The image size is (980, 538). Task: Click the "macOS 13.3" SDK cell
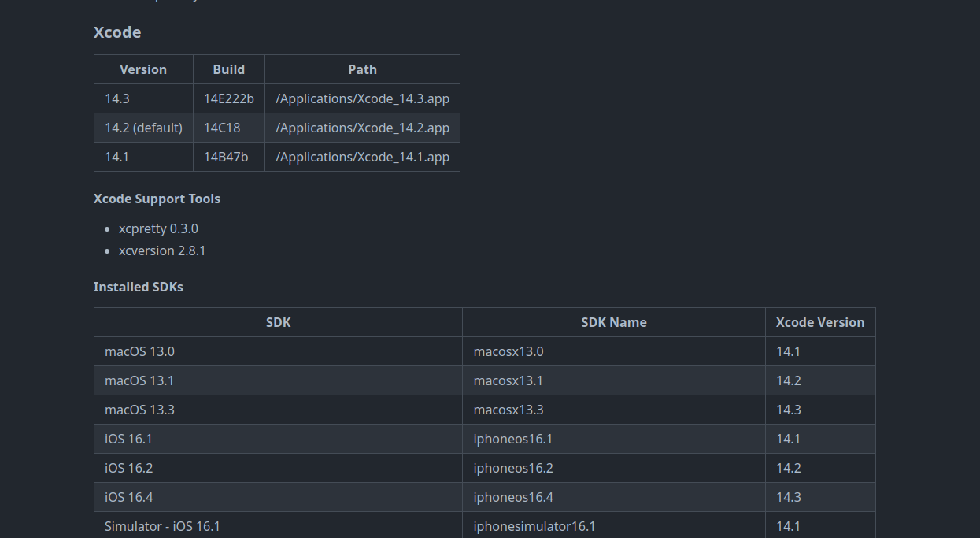click(x=278, y=410)
